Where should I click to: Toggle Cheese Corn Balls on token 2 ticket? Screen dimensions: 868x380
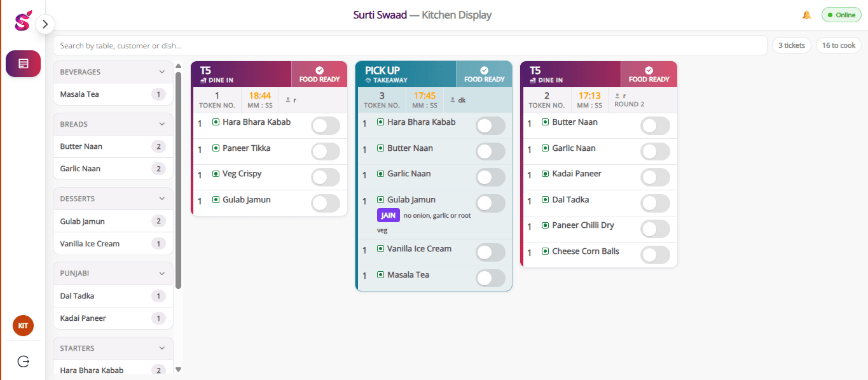(655, 255)
